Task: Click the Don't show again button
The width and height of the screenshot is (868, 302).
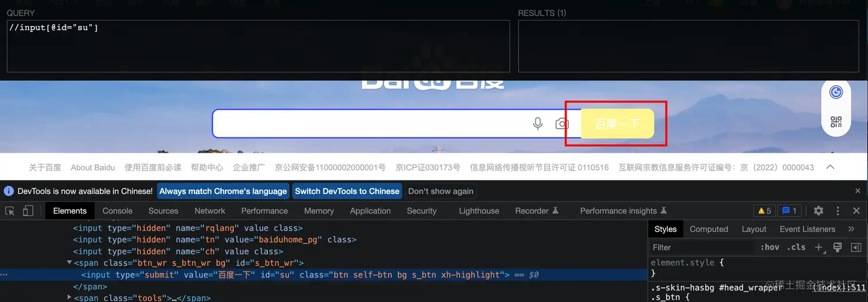Action: (440, 191)
